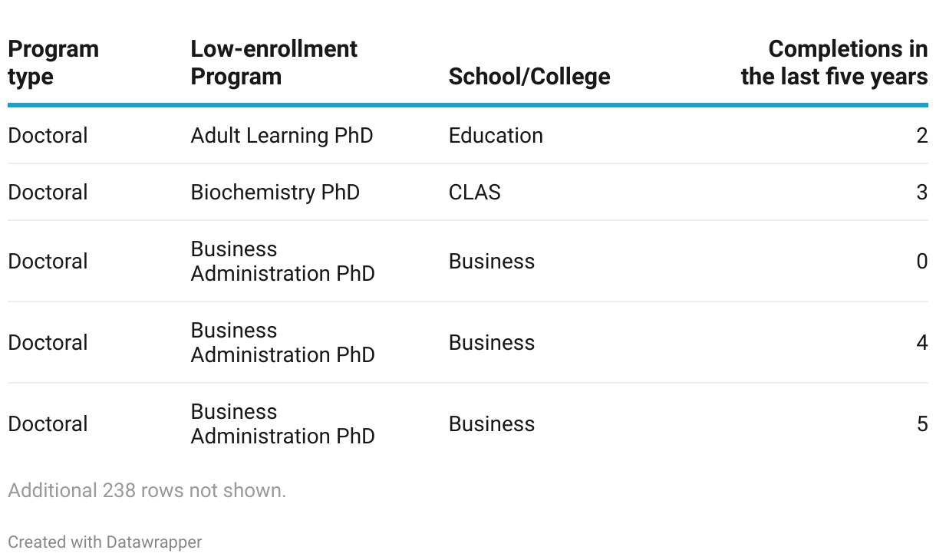This screenshot has height=560, width=936.
Task: Select the CLAS college cell
Action: click(474, 193)
